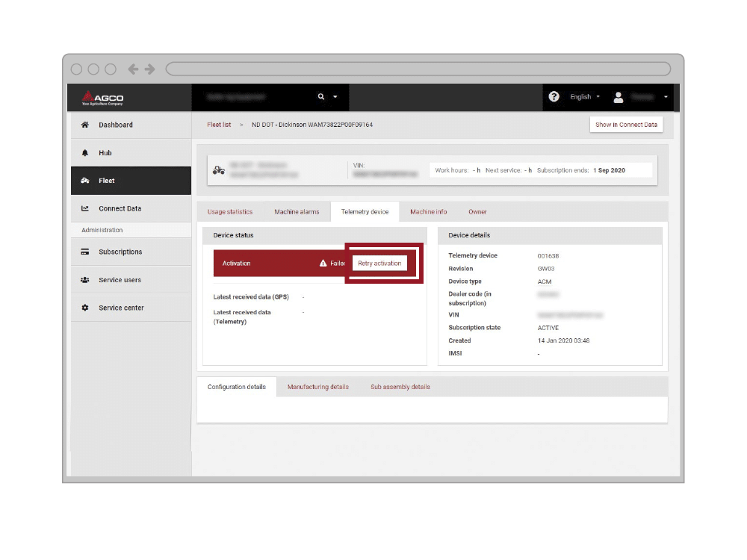Image resolution: width=747 pixels, height=560 pixels.
Task: Click the search magnifier icon
Action: (x=321, y=96)
